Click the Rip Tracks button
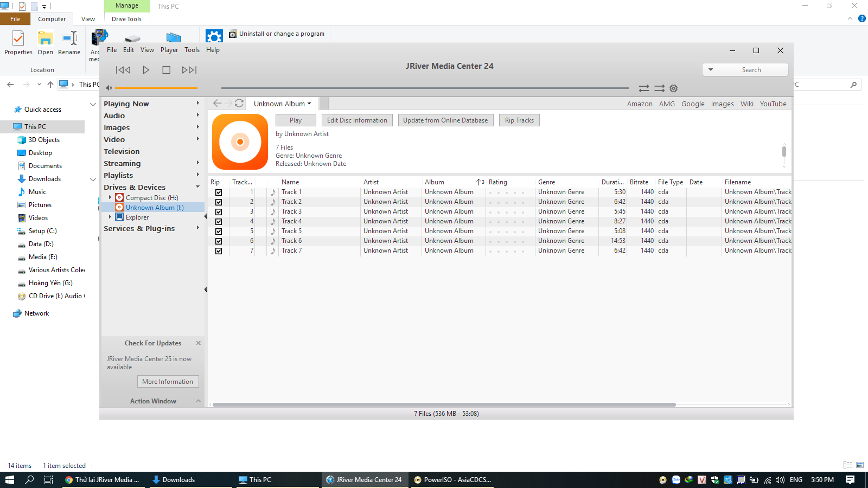 pos(519,120)
